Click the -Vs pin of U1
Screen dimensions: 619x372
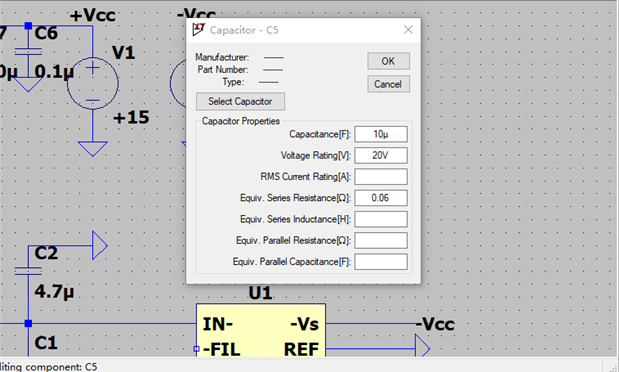[304, 324]
